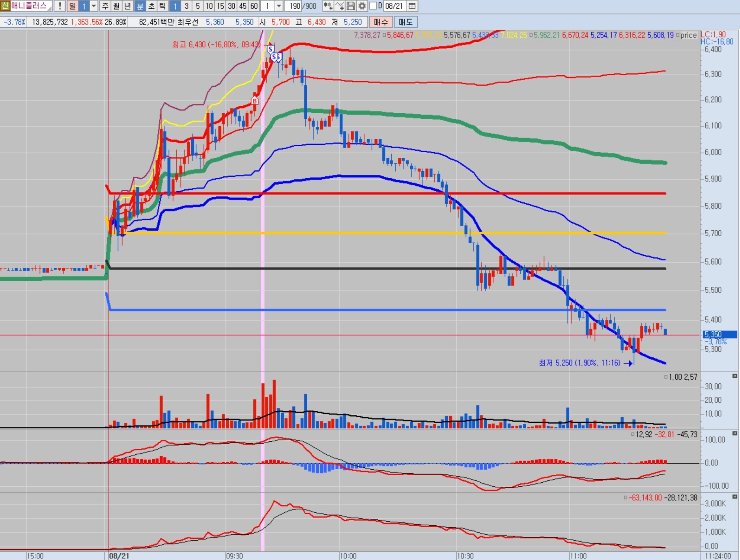Click the trading value 82,451백만
The width and height of the screenshot is (740, 560).
tap(157, 22)
